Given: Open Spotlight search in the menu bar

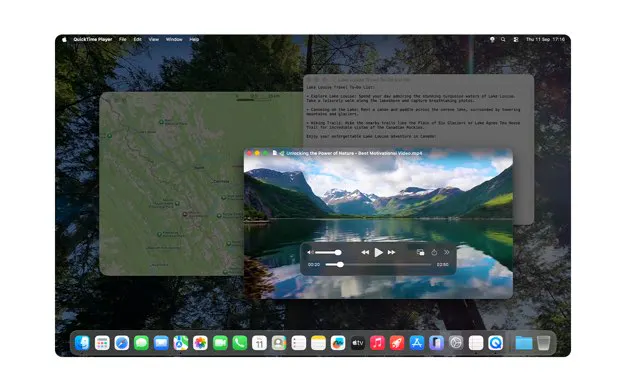Looking at the screenshot, I should 503,40.
